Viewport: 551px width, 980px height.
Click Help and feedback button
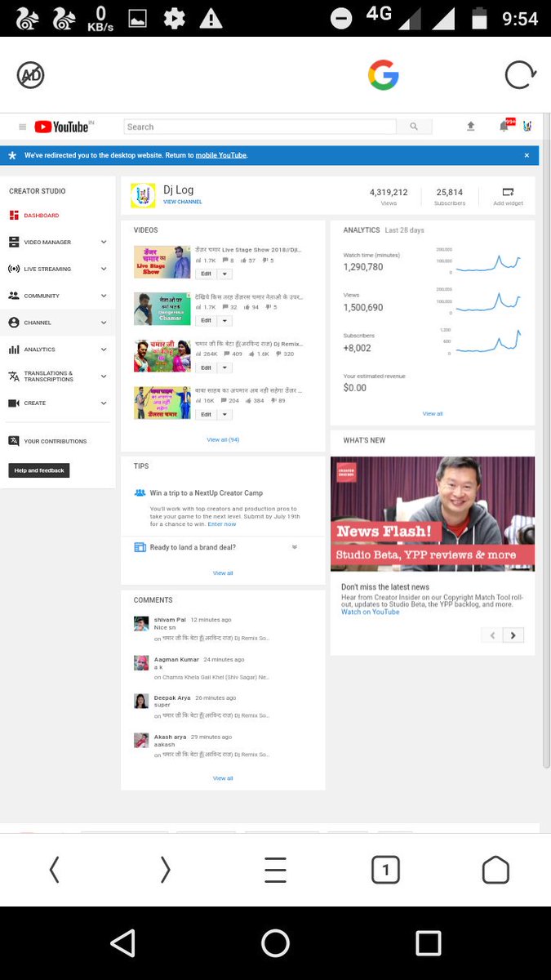(x=39, y=470)
